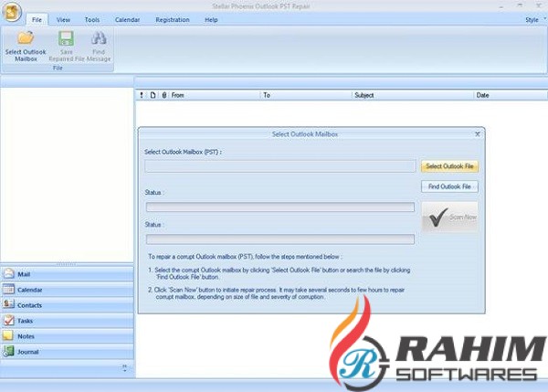
Task: Click the Find Outlook File button
Action: coord(449,186)
